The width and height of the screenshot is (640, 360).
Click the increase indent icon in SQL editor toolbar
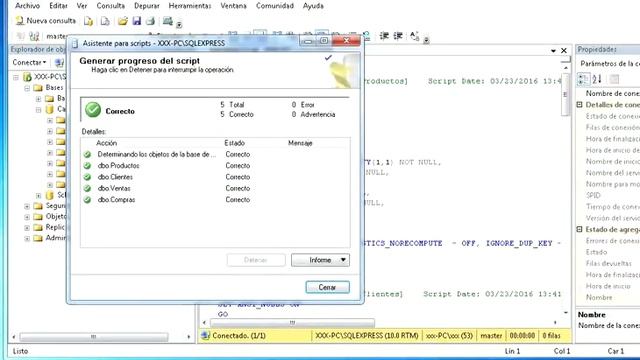pos(398,36)
